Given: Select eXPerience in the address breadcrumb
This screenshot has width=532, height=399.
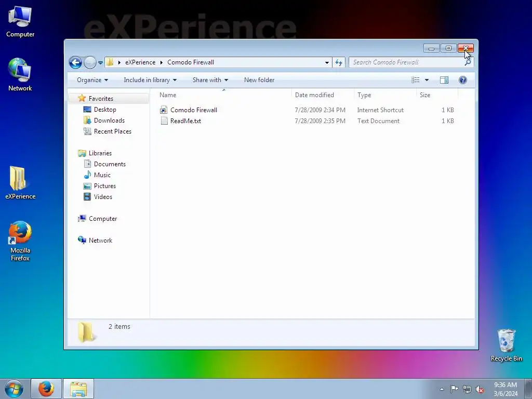Looking at the screenshot, I should pos(140,62).
